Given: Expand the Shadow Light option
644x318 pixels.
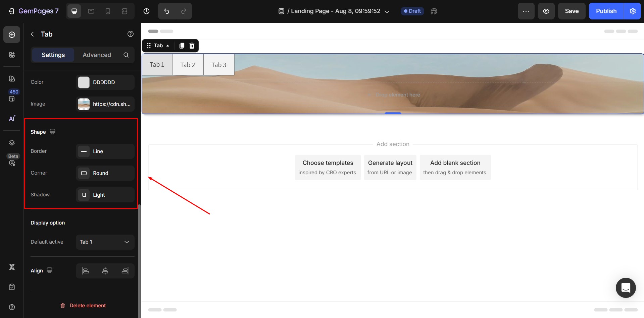Looking at the screenshot, I should (x=105, y=195).
